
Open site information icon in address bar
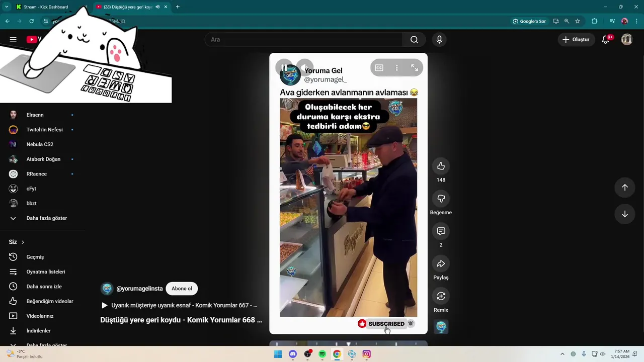click(46, 21)
